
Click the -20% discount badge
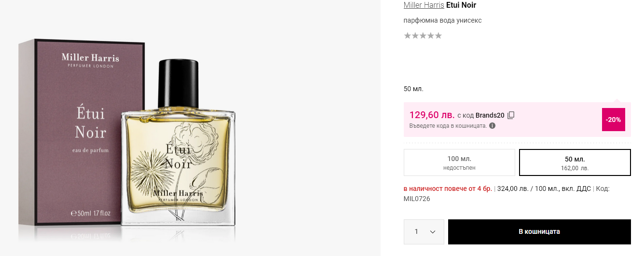pyautogui.click(x=613, y=120)
